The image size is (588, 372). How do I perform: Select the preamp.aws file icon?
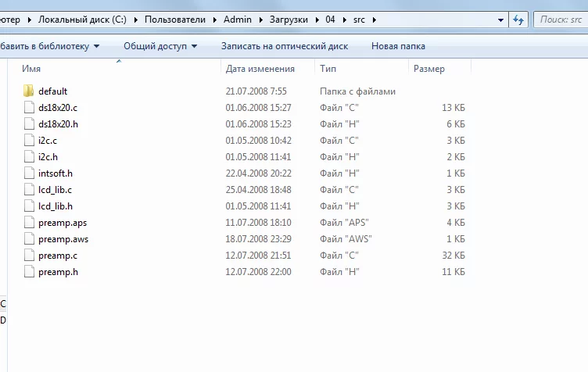(x=29, y=239)
